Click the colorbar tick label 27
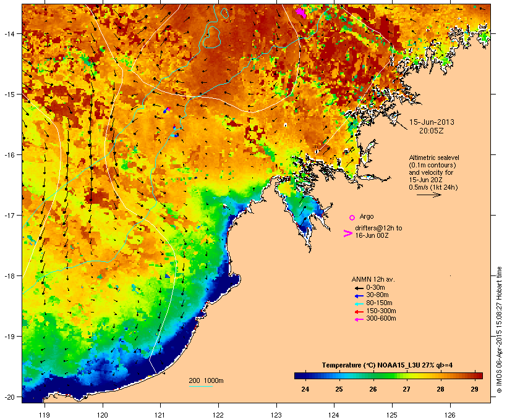Viewport: 507px width, 420px height. pos(406,389)
